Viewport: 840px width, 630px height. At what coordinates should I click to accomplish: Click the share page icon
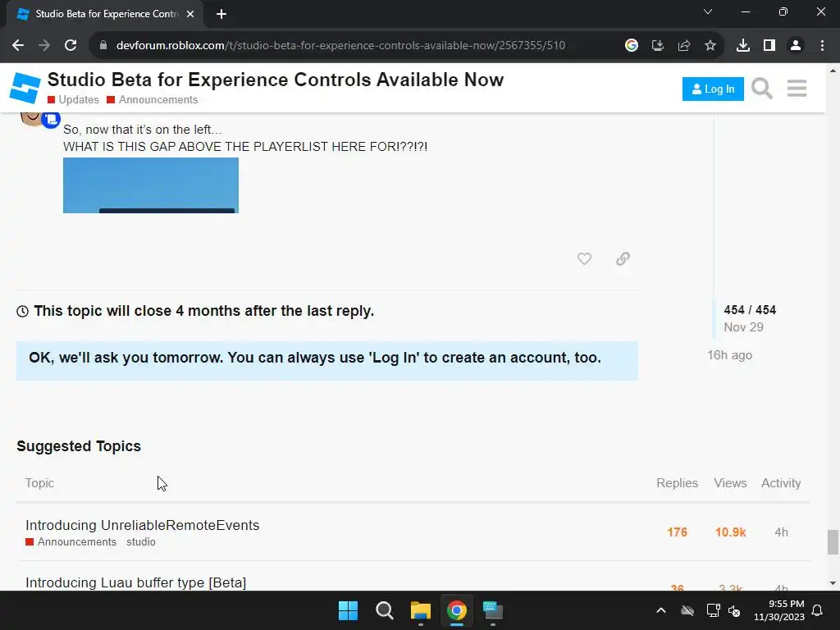click(x=683, y=45)
